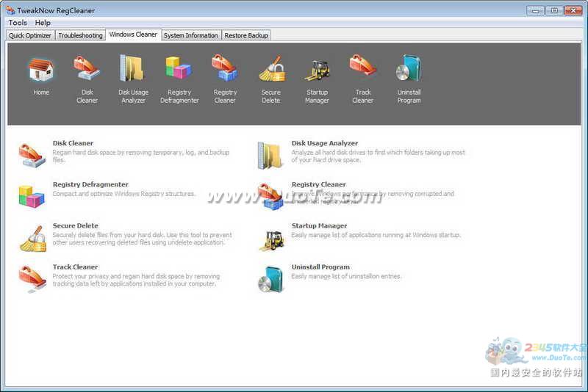Open Disk Cleaner from the gray toolbar
The height and width of the screenshot is (392, 588).
87,68
